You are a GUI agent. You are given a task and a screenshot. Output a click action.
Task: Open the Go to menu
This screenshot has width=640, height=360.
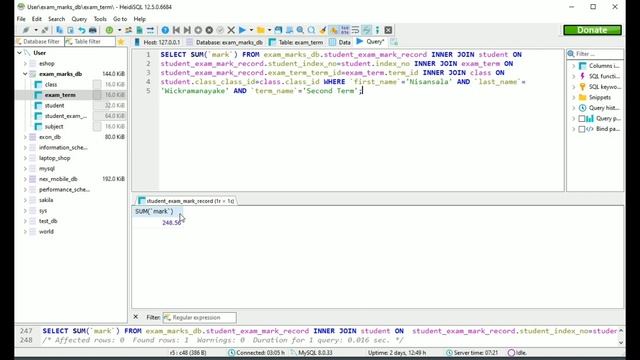[x=120, y=19]
